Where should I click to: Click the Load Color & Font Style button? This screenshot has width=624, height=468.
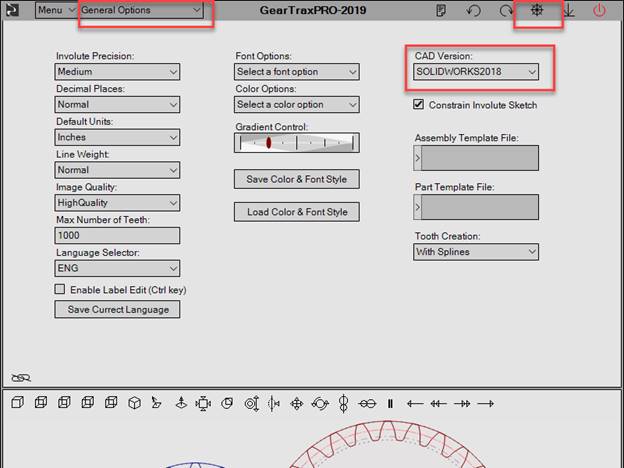point(296,212)
